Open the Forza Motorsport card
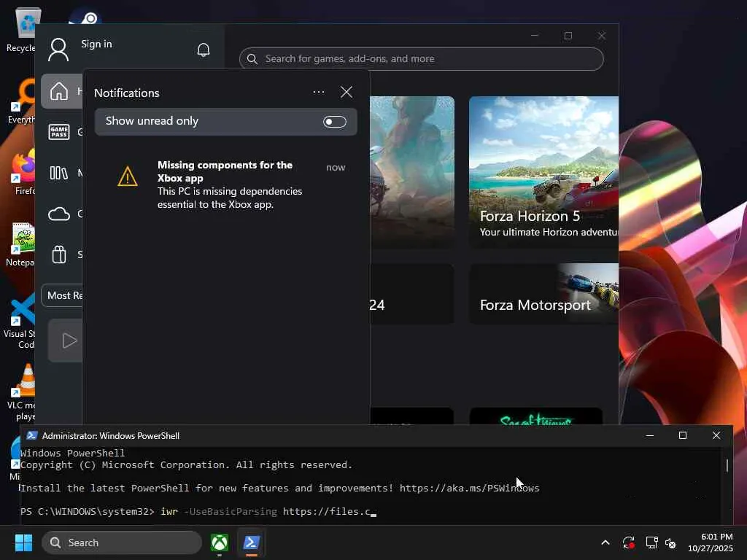747x560 pixels. 543,294
